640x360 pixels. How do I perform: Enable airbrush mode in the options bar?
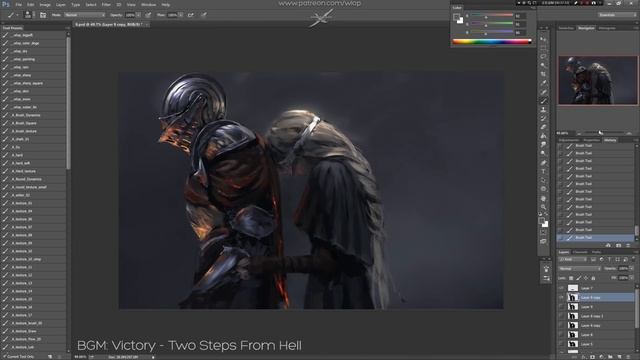tap(191, 15)
